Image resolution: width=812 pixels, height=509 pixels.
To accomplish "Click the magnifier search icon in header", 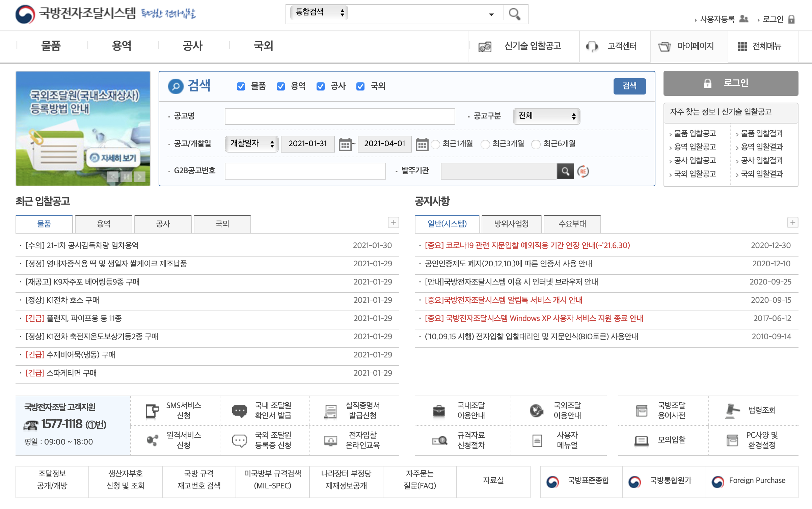I will [x=514, y=14].
